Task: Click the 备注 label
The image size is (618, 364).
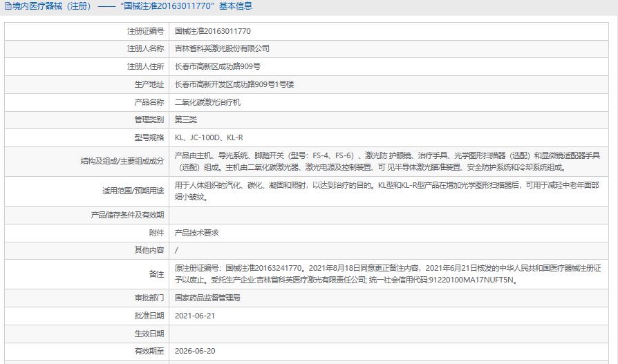Action: pos(156,274)
